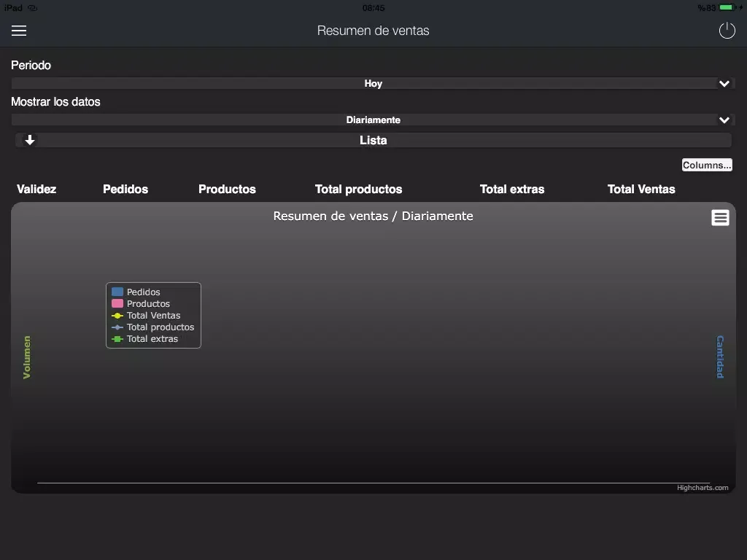
Task: Tap the Wi-Fi status icon
Action: tap(32, 7)
